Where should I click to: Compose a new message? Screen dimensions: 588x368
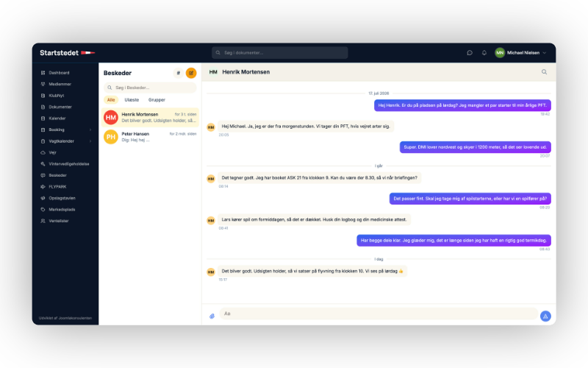point(191,73)
